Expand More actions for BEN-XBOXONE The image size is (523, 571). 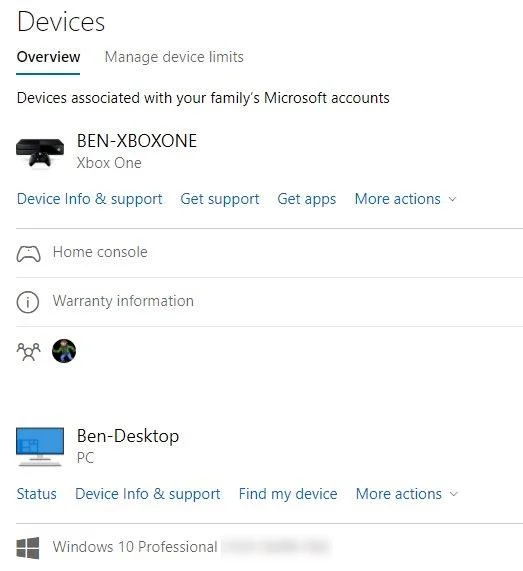pyautogui.click(x=405, y=199)
